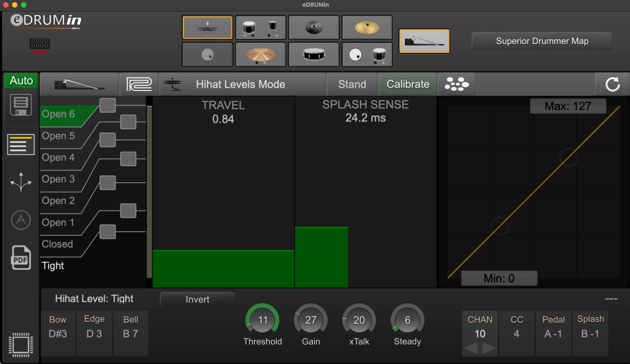Screen dimensions: 630x364
Task: Click the Steady knob
Action: 408,320
